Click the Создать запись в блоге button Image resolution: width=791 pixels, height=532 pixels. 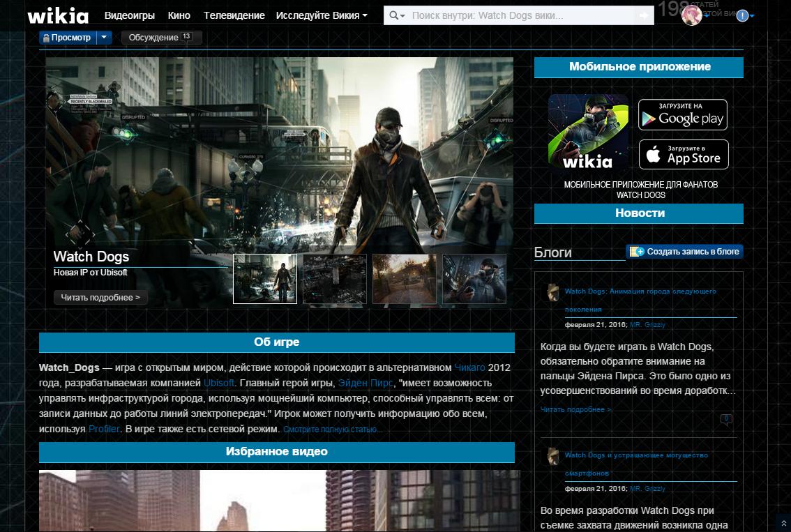click(684, 252)
